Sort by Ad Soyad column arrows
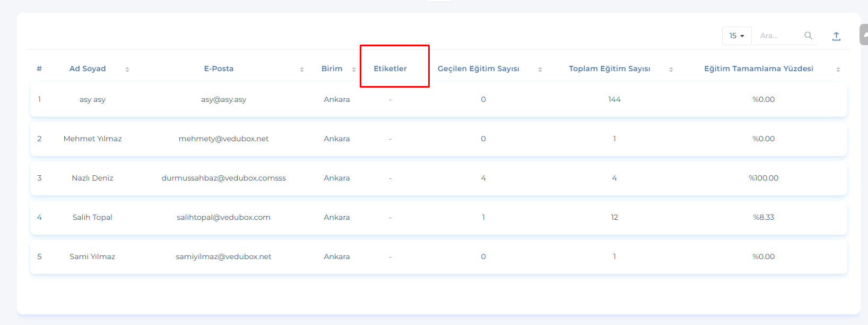This screenshot has width=868, height=325. pos(127,69)
